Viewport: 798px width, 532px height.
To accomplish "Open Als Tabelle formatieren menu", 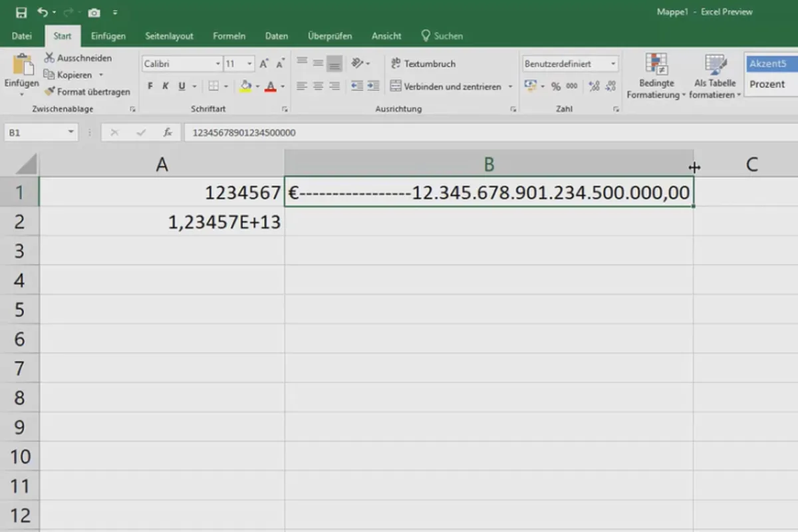I will (x=715, y=76).
